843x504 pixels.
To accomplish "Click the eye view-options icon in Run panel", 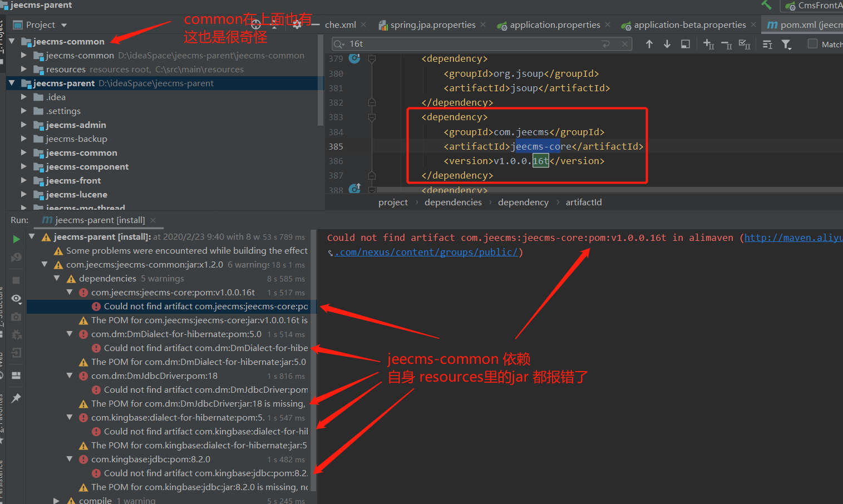I will pyautogui.click(x=16, y=299).
